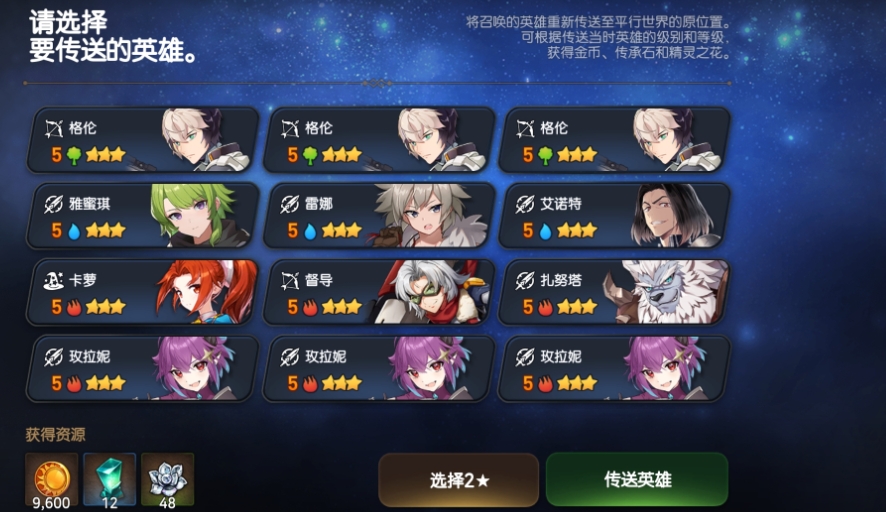Viewport: 886px width, 512px height.
Task: Click 雅蜜琪's green-haired portrait
Action: point(199,215)
